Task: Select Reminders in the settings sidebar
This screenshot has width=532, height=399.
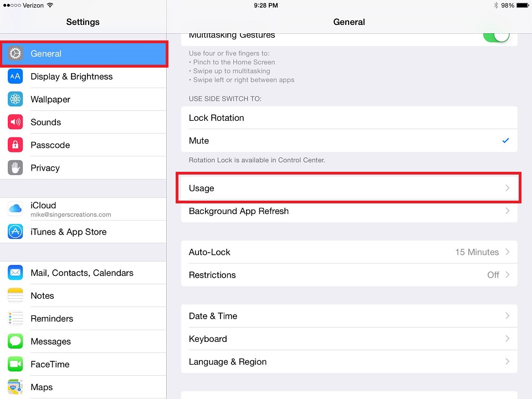Action: tap(83, 319)
